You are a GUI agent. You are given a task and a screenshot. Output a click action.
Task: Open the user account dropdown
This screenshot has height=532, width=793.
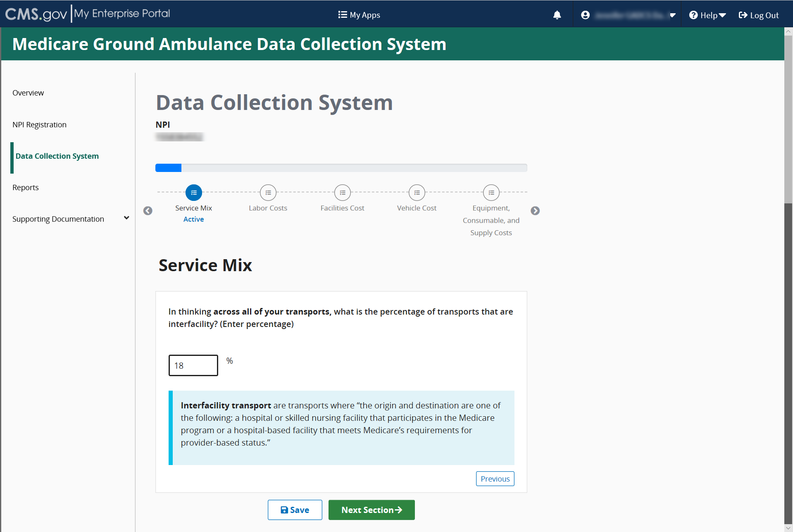(628, 15)
